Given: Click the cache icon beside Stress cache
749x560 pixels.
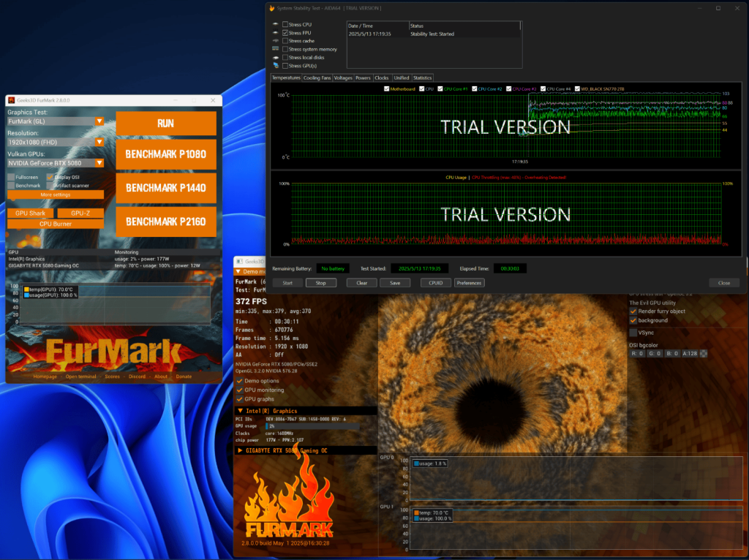Looking at the screenshot, I should [275, 41].
